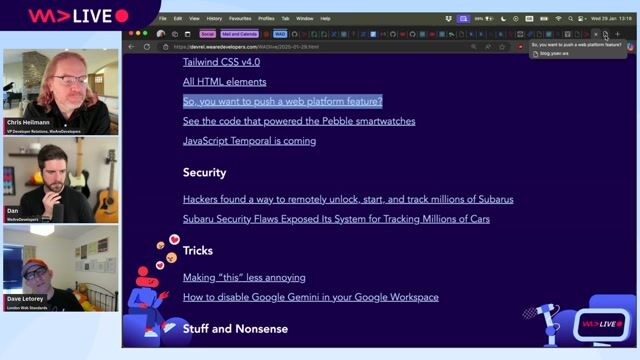
Task: Click the Security section heading
Action: (204, 173)
